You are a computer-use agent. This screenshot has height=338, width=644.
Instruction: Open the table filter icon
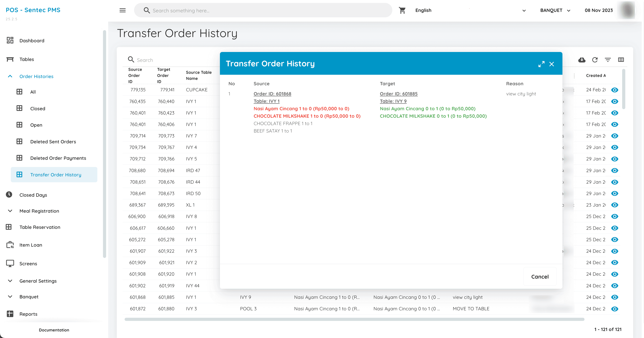coord(608,60)
